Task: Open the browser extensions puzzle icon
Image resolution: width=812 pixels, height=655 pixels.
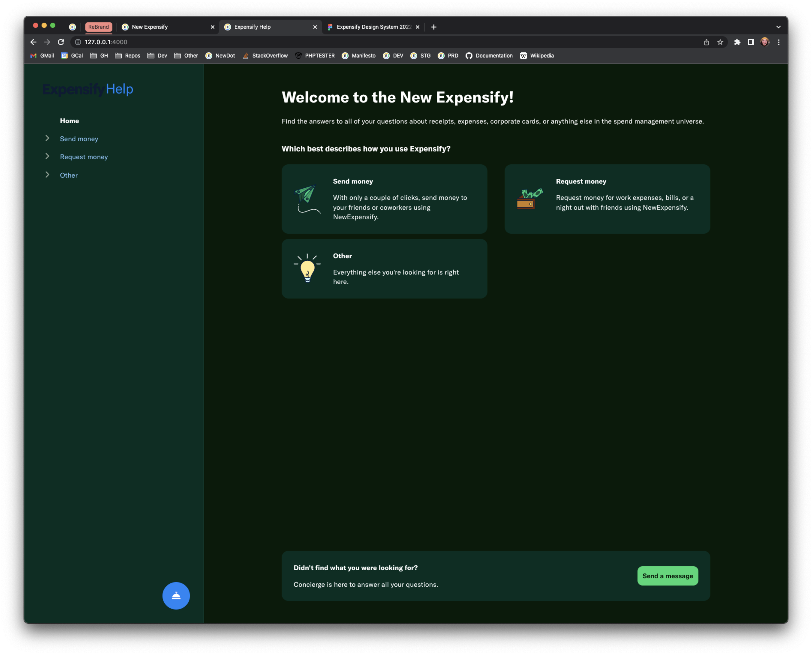Action: (x=737, y=42)
